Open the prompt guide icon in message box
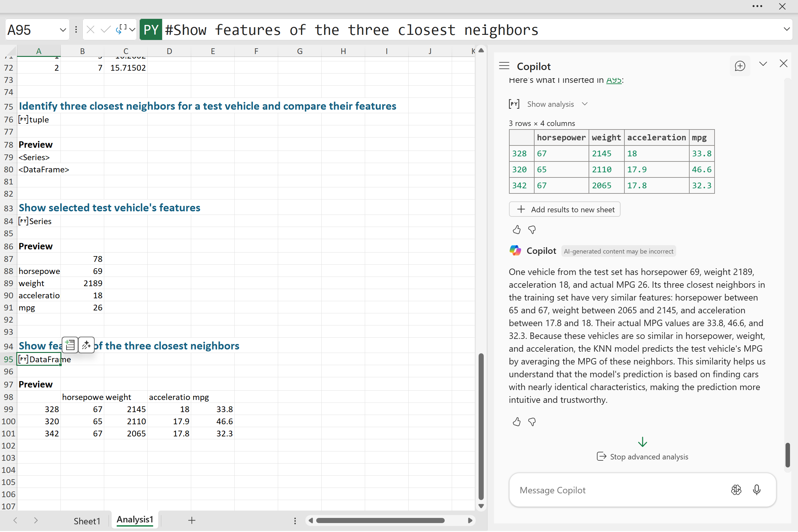This screenshot has height=532, width=798. click(736, 489)
